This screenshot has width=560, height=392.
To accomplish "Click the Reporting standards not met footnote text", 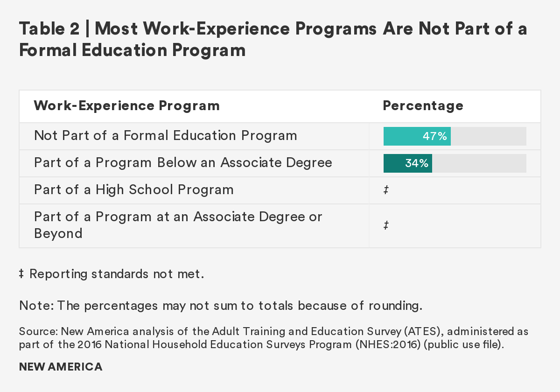I will pos(117,274).
